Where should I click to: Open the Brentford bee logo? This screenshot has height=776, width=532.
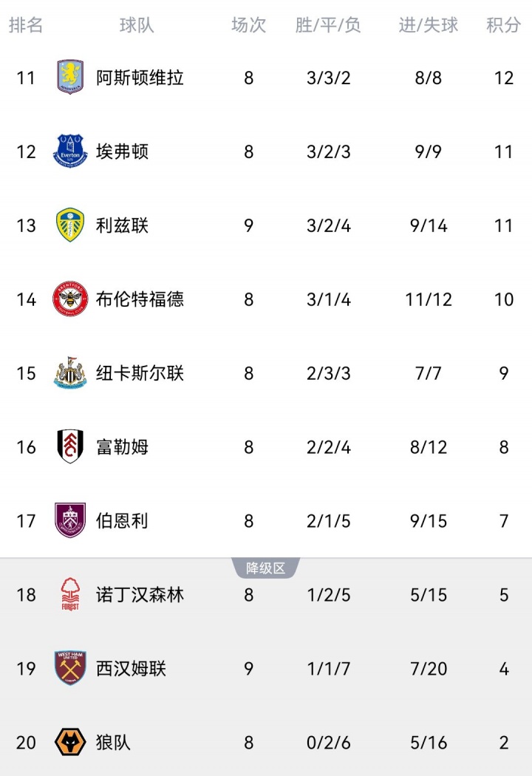70,299
